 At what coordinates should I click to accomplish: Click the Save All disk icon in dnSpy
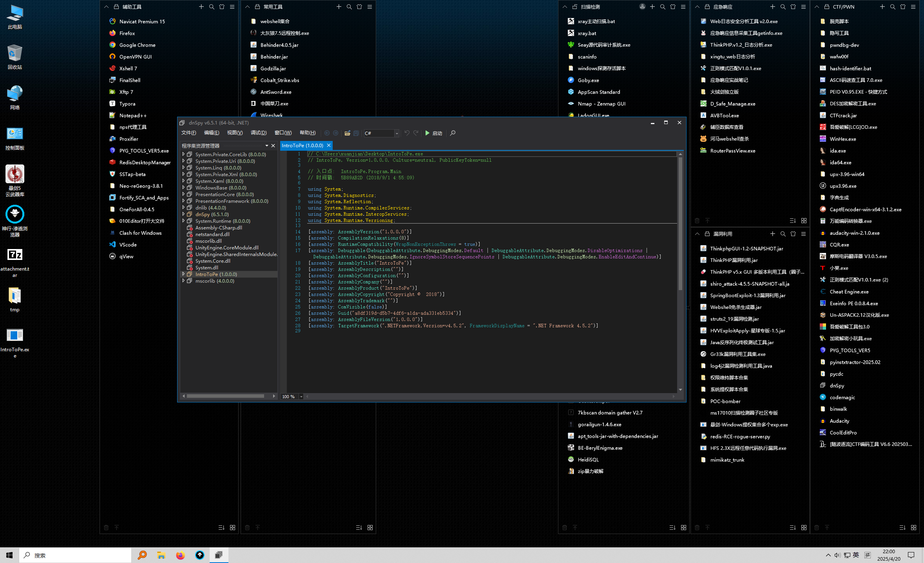[x=356, y=133]
